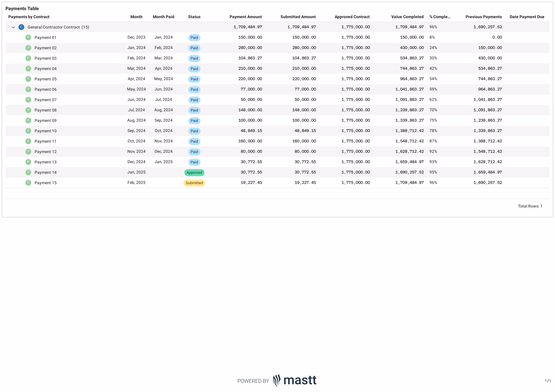Select the Payment 07 row label
Screen dimensions: 555x392
45,100
